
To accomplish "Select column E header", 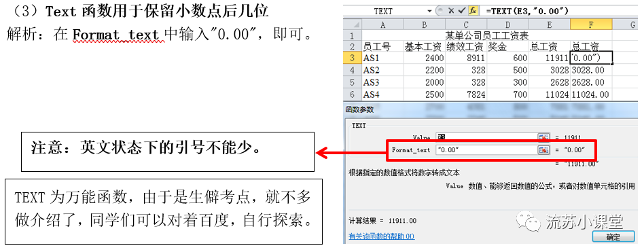I will click(550, 25).
